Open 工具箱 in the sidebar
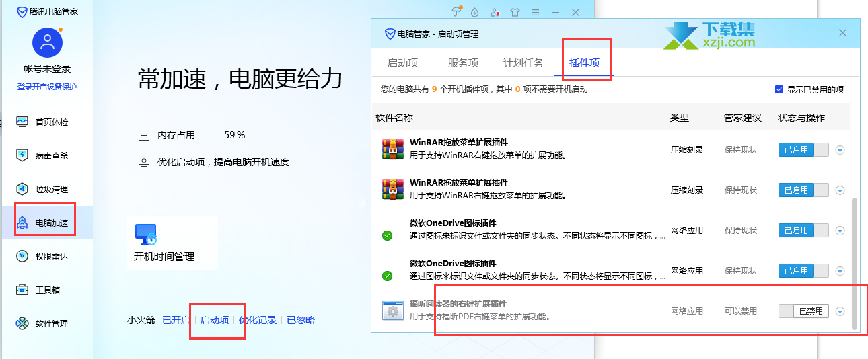868x359 pixels. click(x=46, y=290)
